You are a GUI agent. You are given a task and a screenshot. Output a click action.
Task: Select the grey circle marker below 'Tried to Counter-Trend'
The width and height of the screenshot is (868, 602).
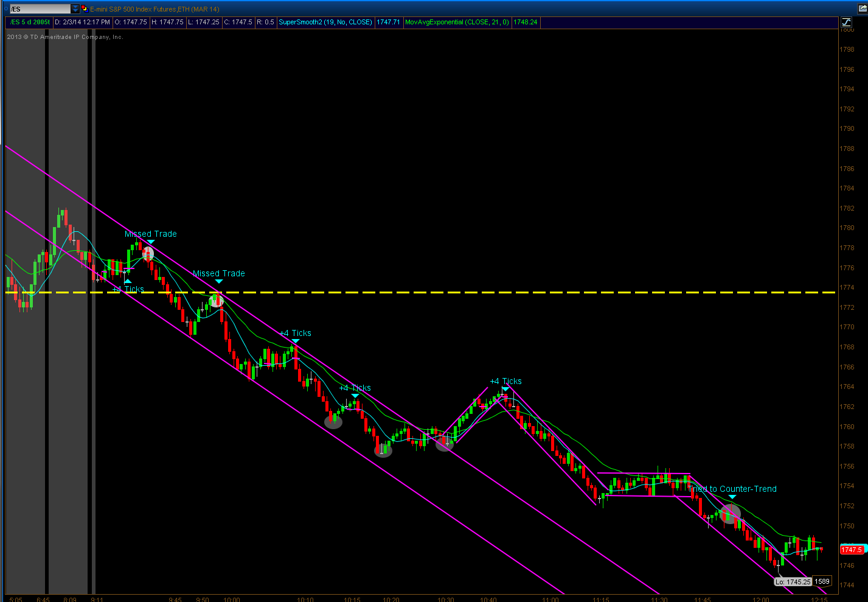(730, 514)
